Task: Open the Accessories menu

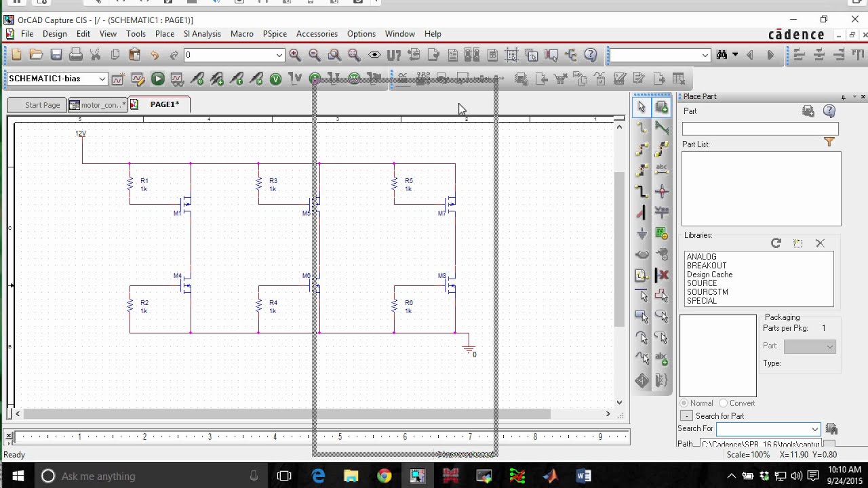Action: pyautogui.click(x=317, y=34)
